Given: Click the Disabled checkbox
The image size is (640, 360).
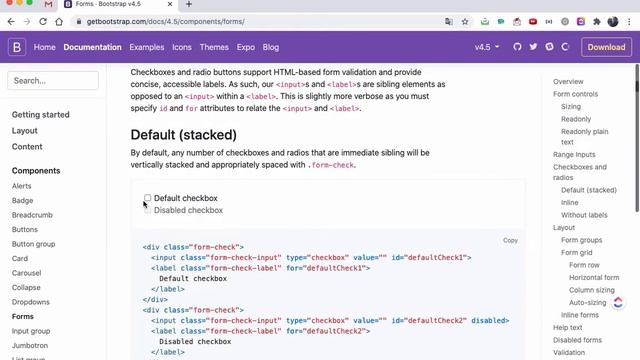Looking at the screenshot, I should point(147,210).
